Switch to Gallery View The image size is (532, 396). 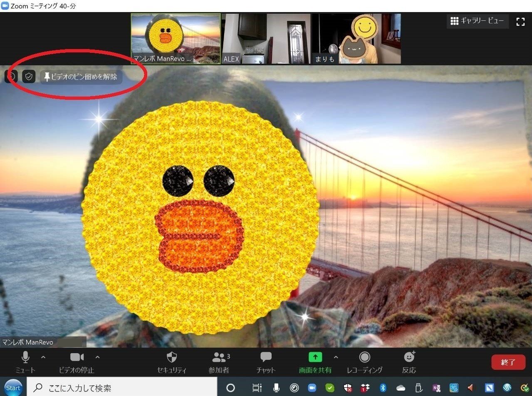[x=478, y=21]
